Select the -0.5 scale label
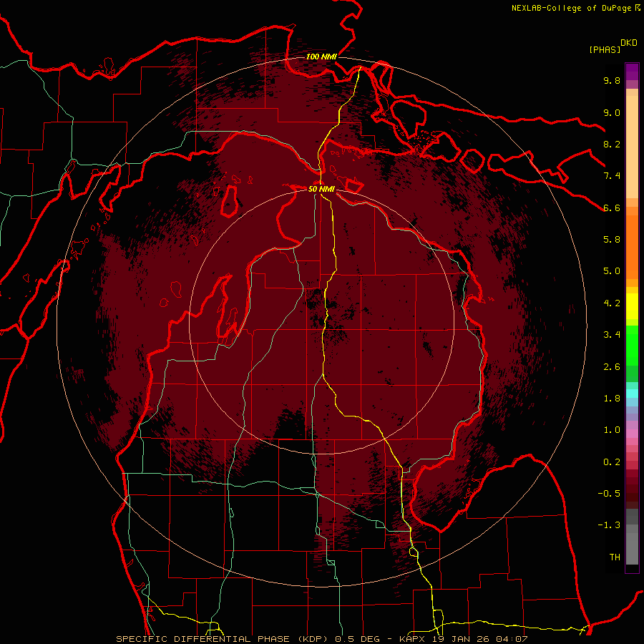The height and width of the screenshot is (644, 644). click(609, 494)
